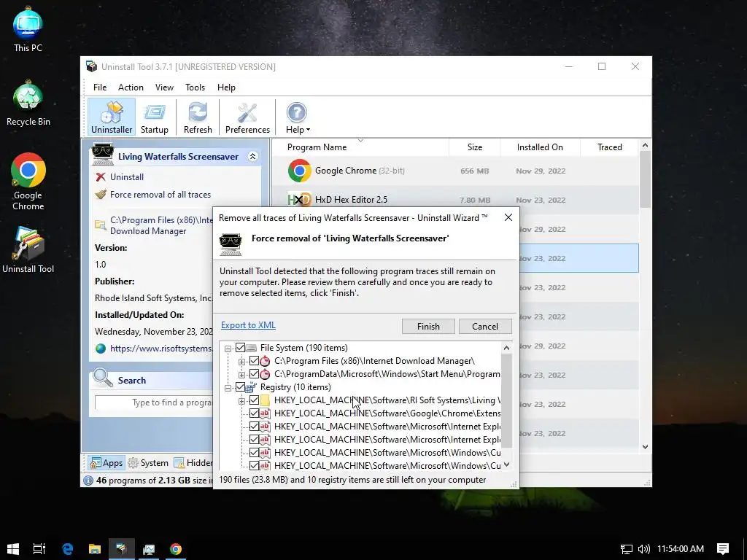
Task: Open the Help menu in menu bar
Action: 226,87
